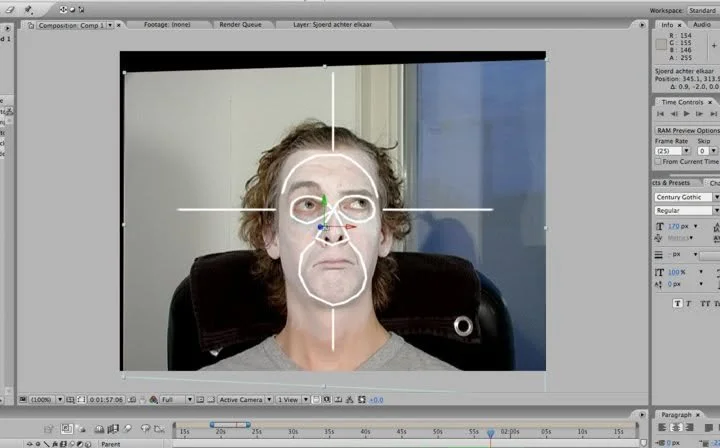Switch to the Audio panel tab
The width and height of the screenshot is (720, 448).
point(702,24)
